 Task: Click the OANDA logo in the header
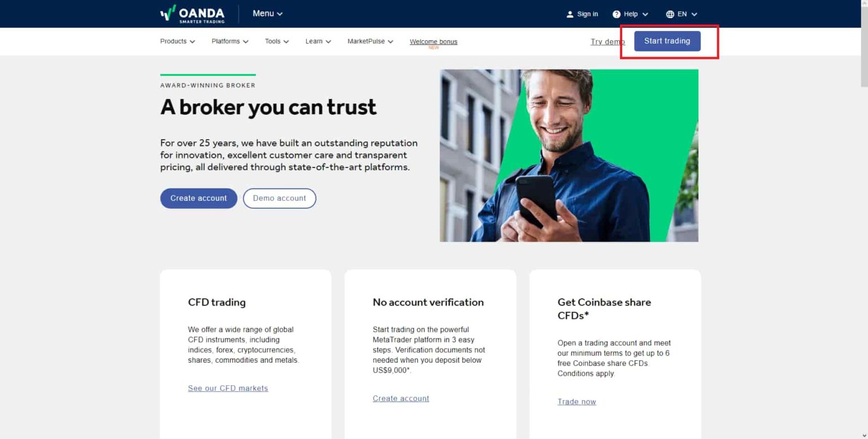(192, 14)
